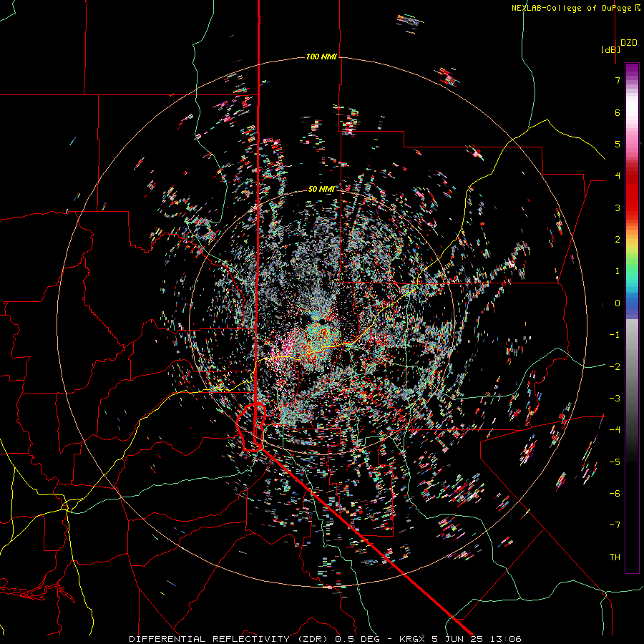
Task: Click the "-5" tick on color scale
Action: tap(615, 462)
